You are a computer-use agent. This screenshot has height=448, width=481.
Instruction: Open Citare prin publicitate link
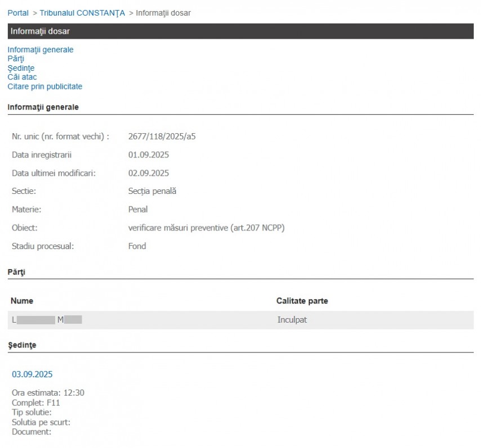click(45, 87)
